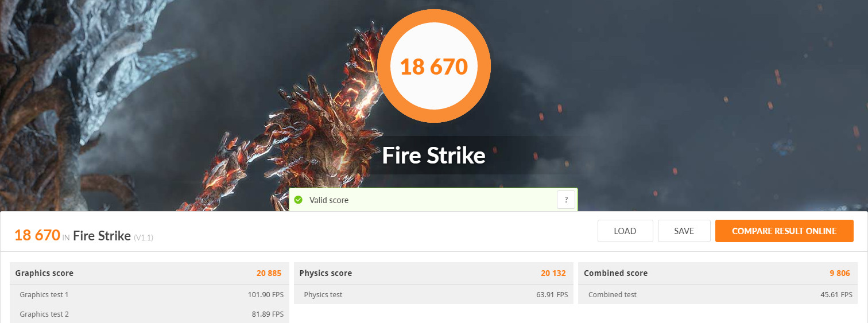Click the Physics test row
The height and width of the screenshot is (323, 868).
tap(433, 294)
